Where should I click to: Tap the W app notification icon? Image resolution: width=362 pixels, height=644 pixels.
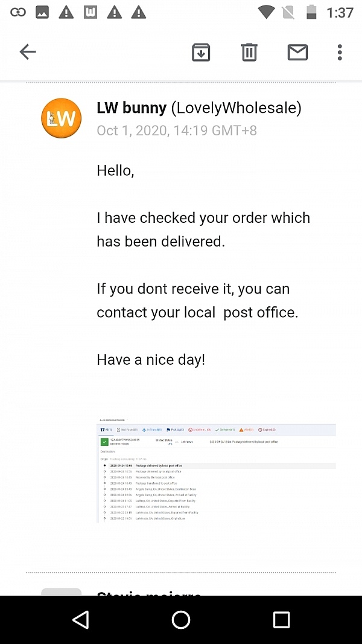[90, 12]
